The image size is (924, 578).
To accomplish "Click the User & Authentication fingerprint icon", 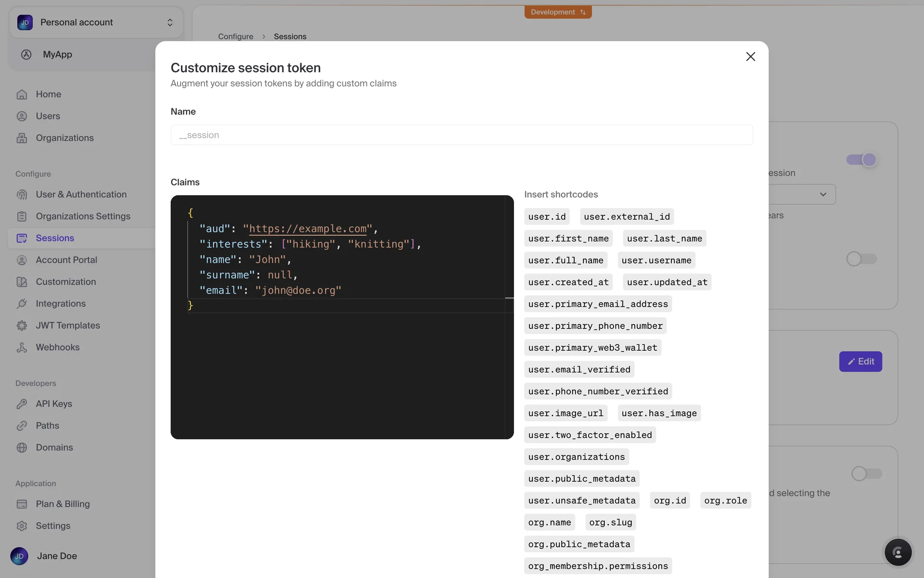I will point(22,195).
